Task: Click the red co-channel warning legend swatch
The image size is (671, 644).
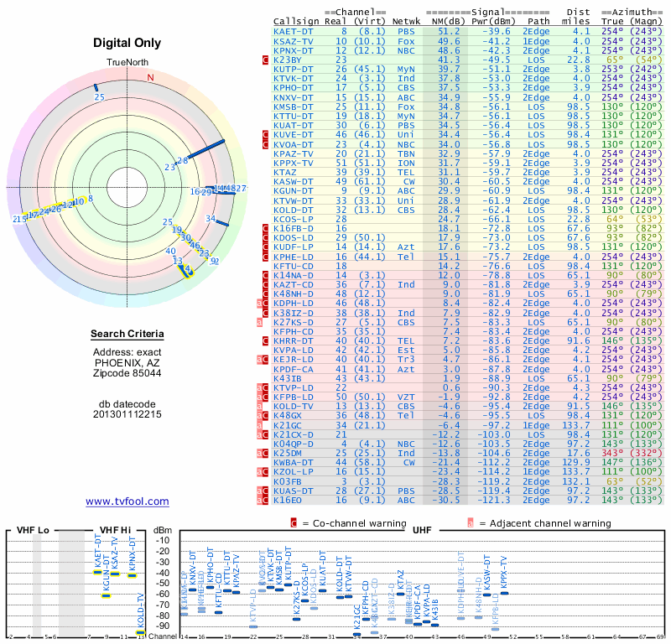Action: tap(294, 523)
